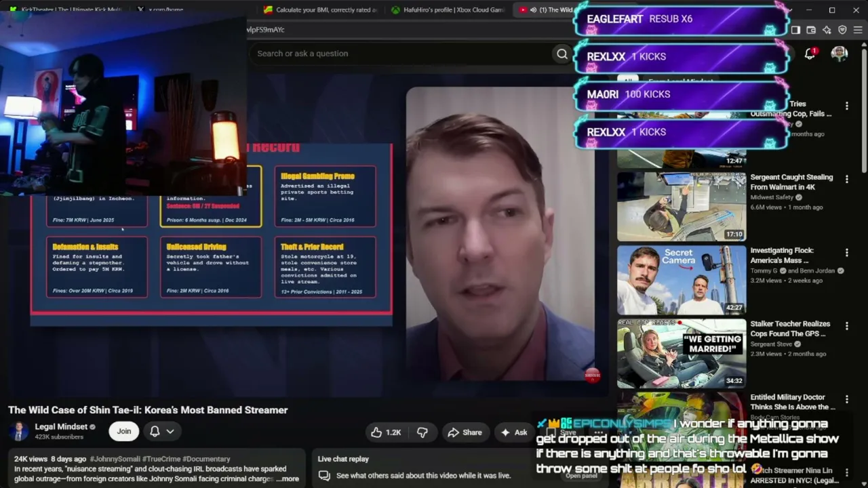
Task: Open the Sergeant Caught Stealing From Walmart title
Action: point(791,182)
